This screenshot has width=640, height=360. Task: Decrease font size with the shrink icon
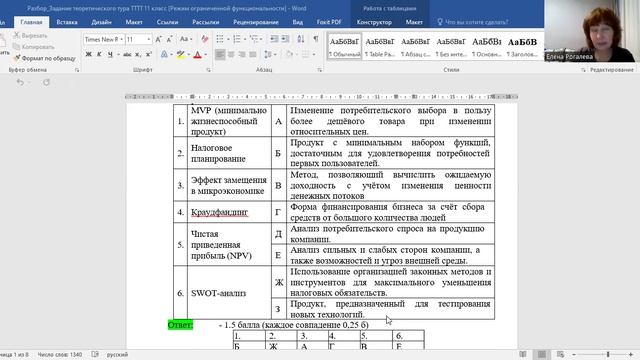click(169, 39)
